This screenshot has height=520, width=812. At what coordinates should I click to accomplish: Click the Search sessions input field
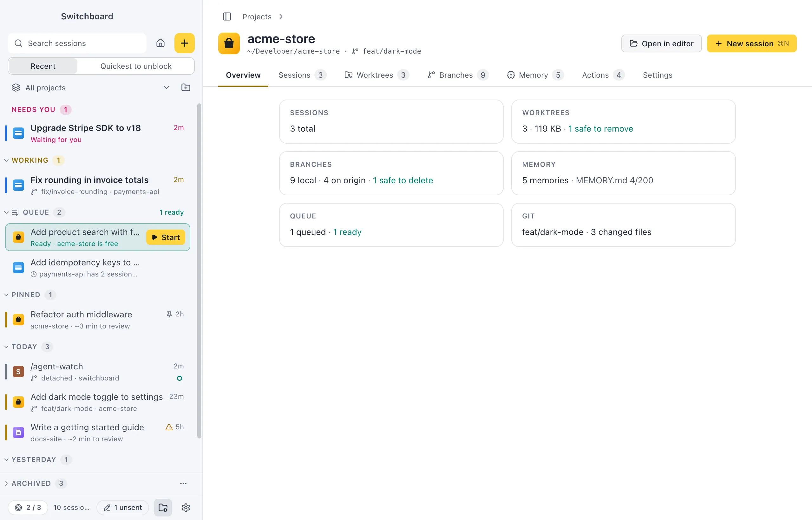click(77, 43)
